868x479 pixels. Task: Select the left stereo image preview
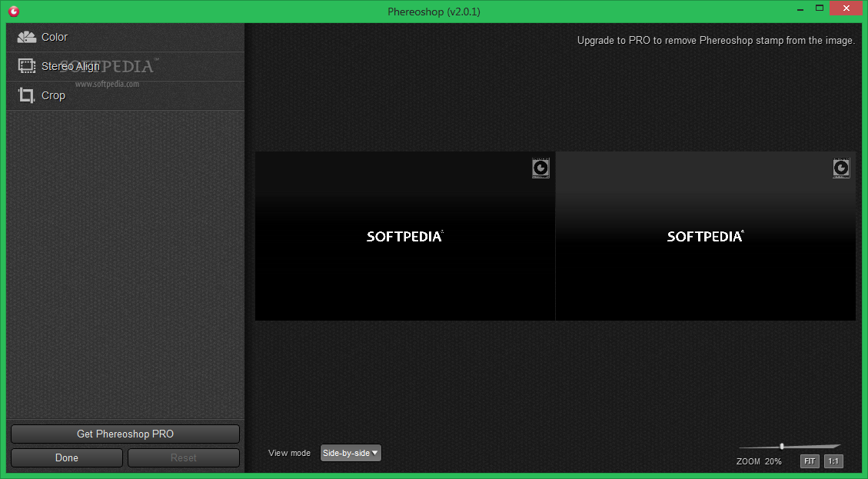(404, 236)
